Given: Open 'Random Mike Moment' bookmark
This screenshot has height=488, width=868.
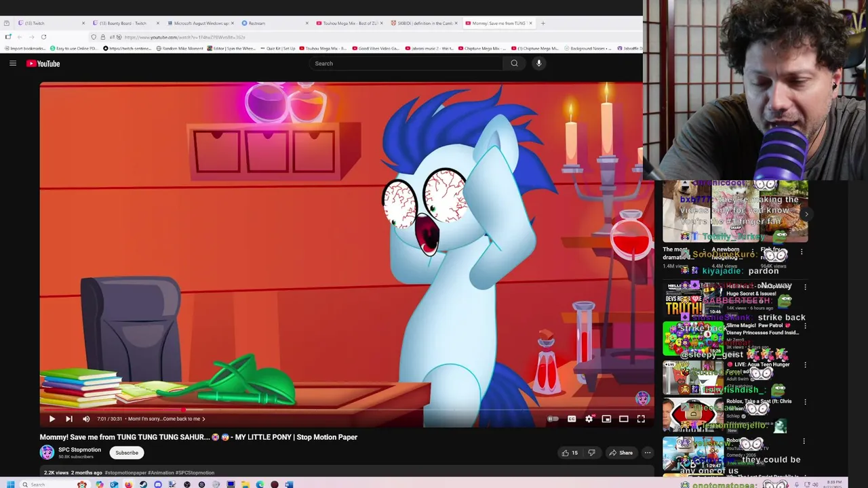Looking at the screenshot, I should pos(180,48).
